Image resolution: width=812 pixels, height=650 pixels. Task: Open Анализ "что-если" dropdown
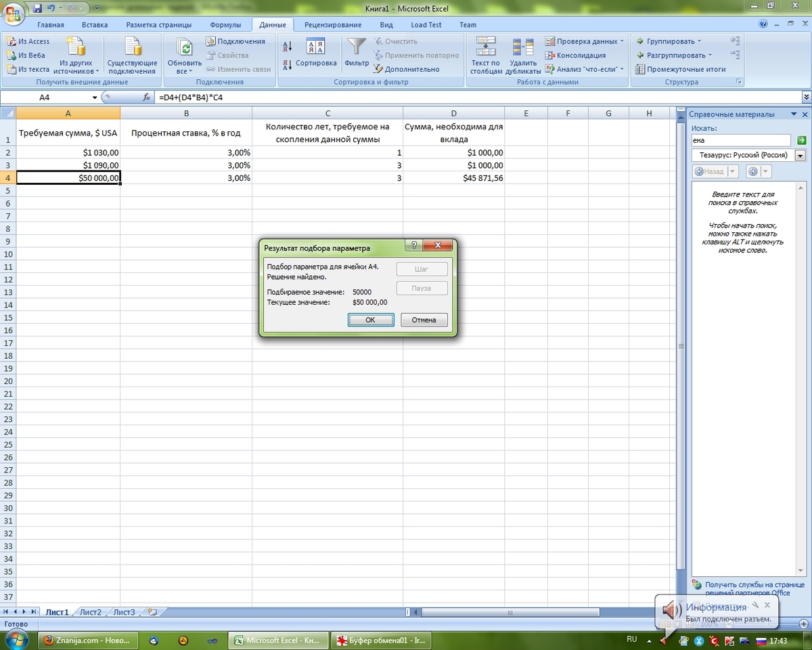tap(585, 69)
